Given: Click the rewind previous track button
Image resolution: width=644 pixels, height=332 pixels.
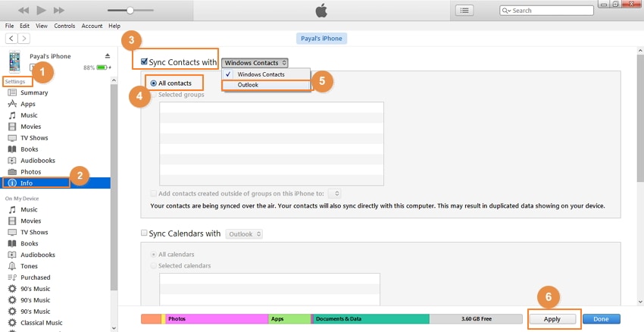Looking at the screenshot, I should click(23, 11).
